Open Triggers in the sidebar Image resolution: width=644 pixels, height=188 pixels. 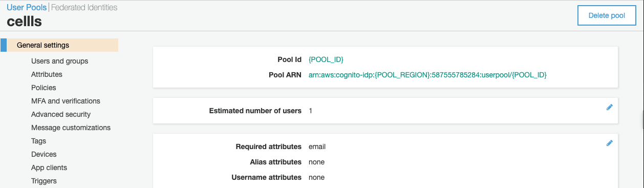pyautogui.click(x=44, y=181)
